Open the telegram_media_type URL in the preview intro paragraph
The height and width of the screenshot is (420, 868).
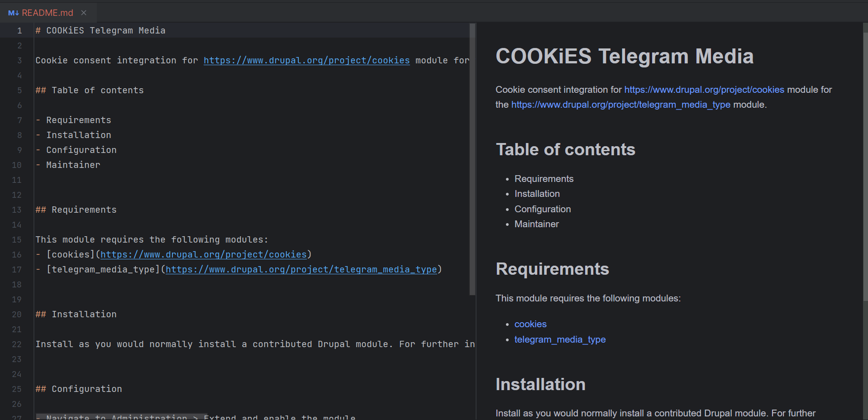[620, 105]
